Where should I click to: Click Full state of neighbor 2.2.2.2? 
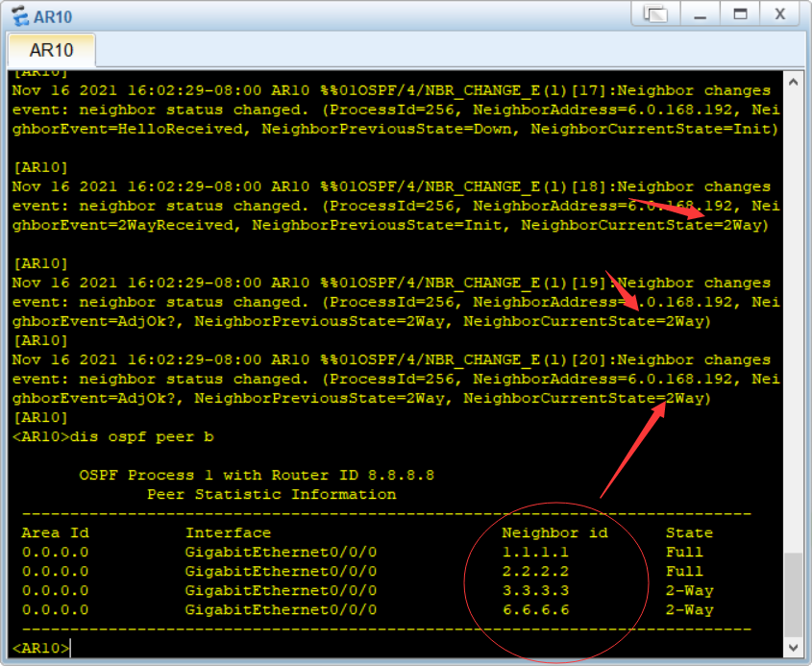click(x=684, y=571)
